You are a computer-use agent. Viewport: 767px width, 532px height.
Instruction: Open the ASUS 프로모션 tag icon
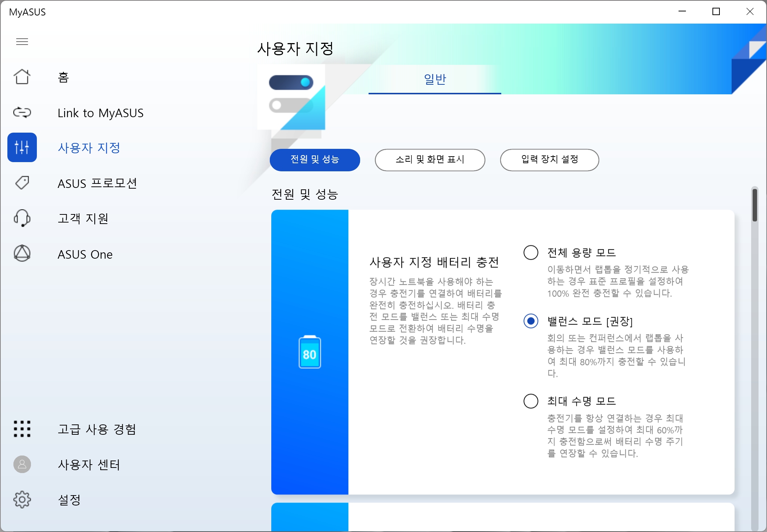tap(22, 183)
